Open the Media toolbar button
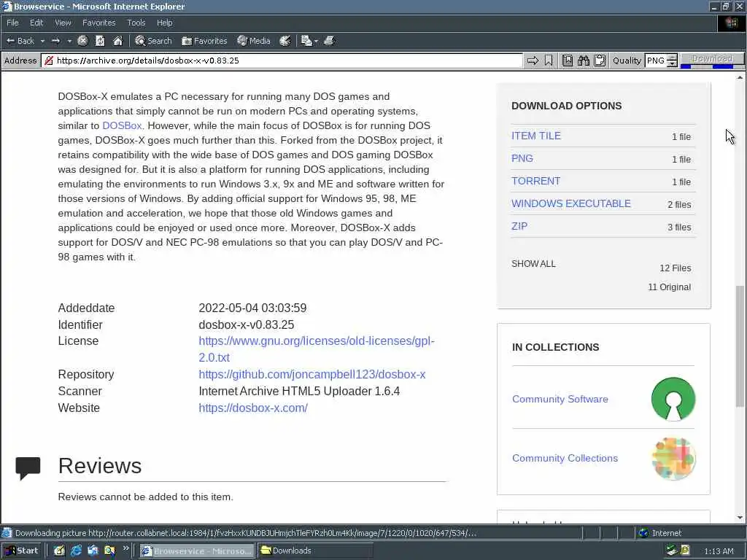The image size is (747, 560). [254, 41]
